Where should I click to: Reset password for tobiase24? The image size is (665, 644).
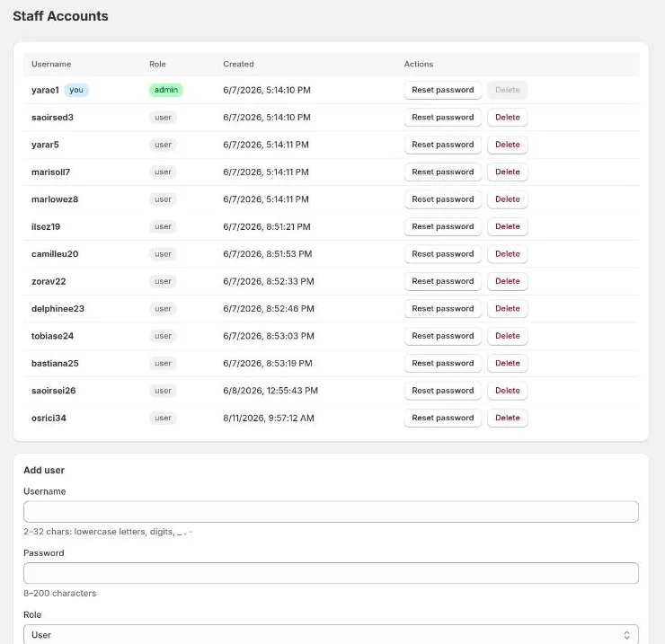(x=443, y=336)
